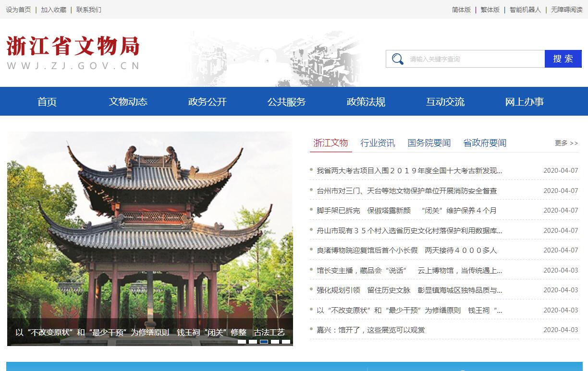Switch to 繁体版 language version
Image resolution: width=588 pixels, height=371 pixels.
point(490,10)
